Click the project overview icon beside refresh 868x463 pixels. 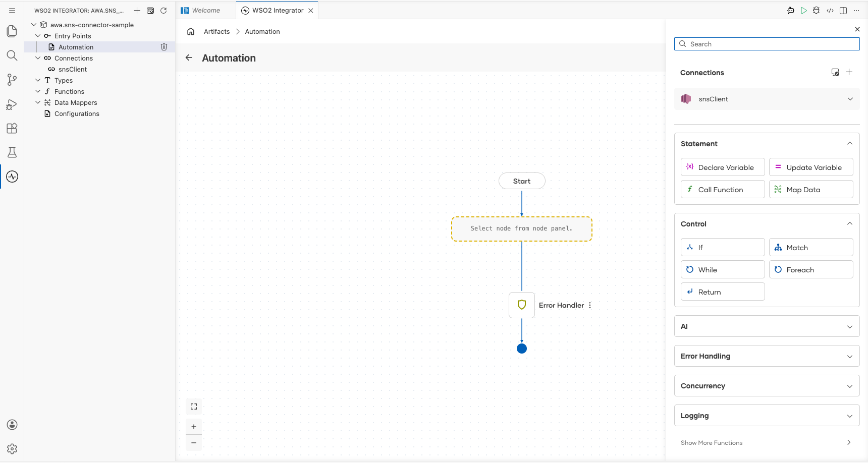pos(150,10)
